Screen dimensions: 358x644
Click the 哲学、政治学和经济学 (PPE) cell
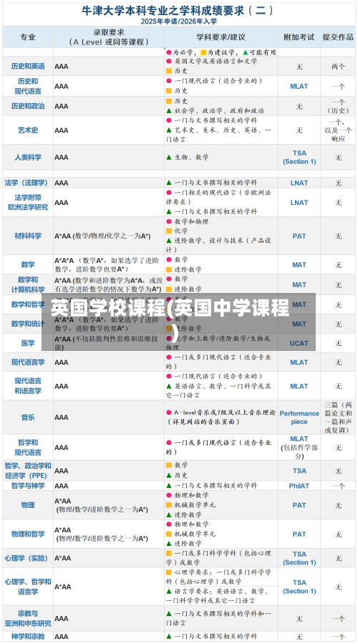click(28, 471)
